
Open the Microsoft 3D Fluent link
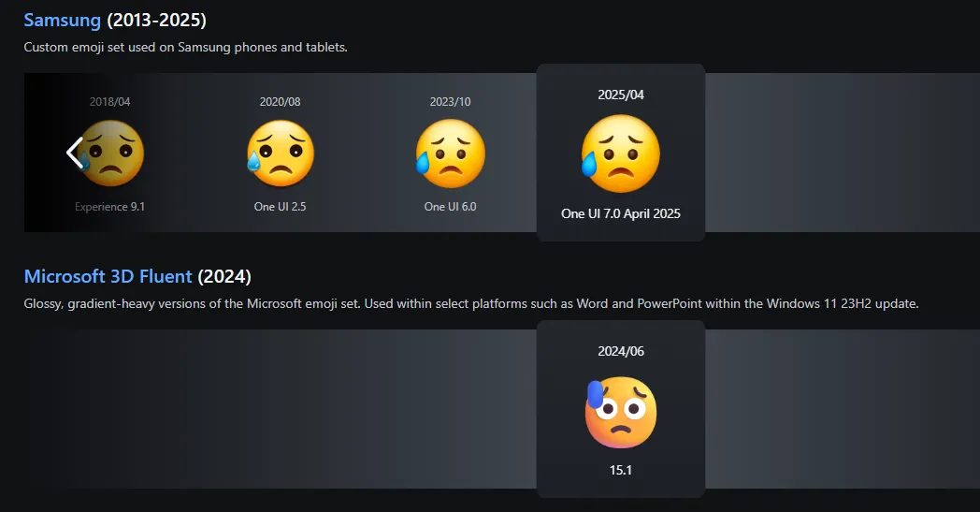108,276
